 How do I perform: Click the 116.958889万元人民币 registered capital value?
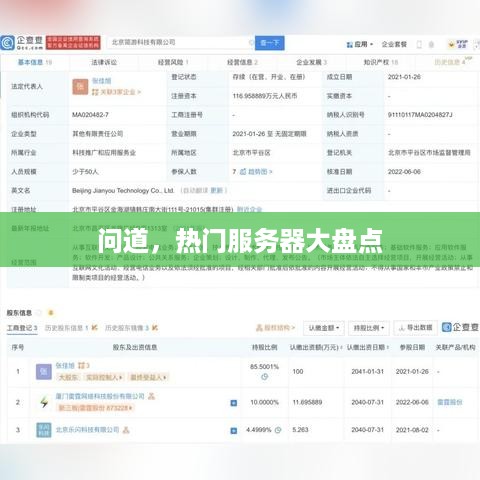tap(265, 96)
